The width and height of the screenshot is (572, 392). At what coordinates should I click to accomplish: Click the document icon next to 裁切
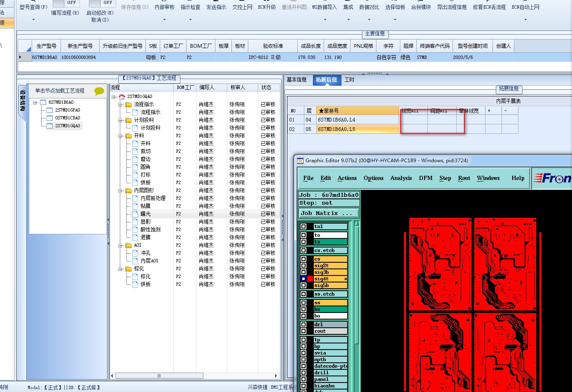(x=135, y=151)
